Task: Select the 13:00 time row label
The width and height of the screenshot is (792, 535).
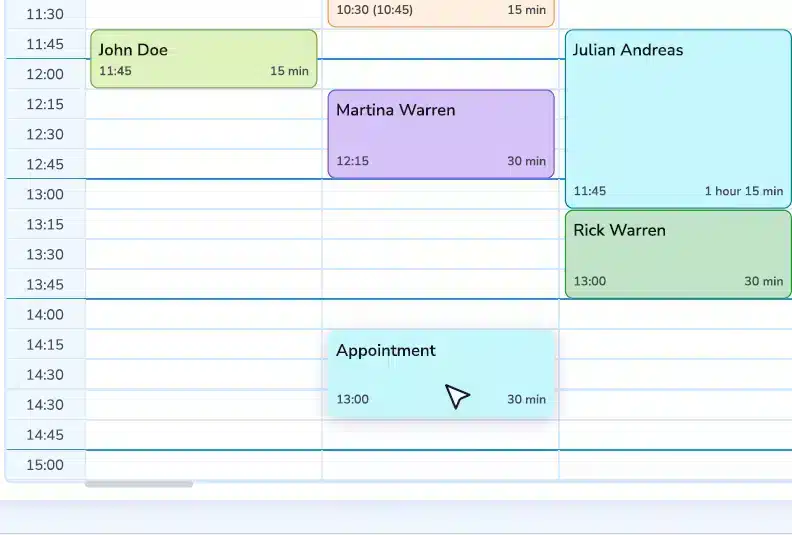Action: [x=45, y=194]
